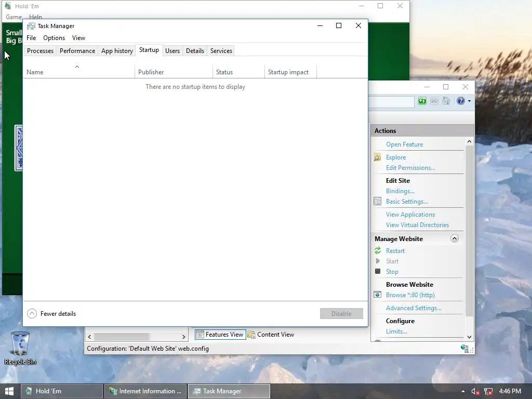The width and height of the screenshot is (532, 399).
Task: Open Advanced Settings link
Action: tap(414, 308)
